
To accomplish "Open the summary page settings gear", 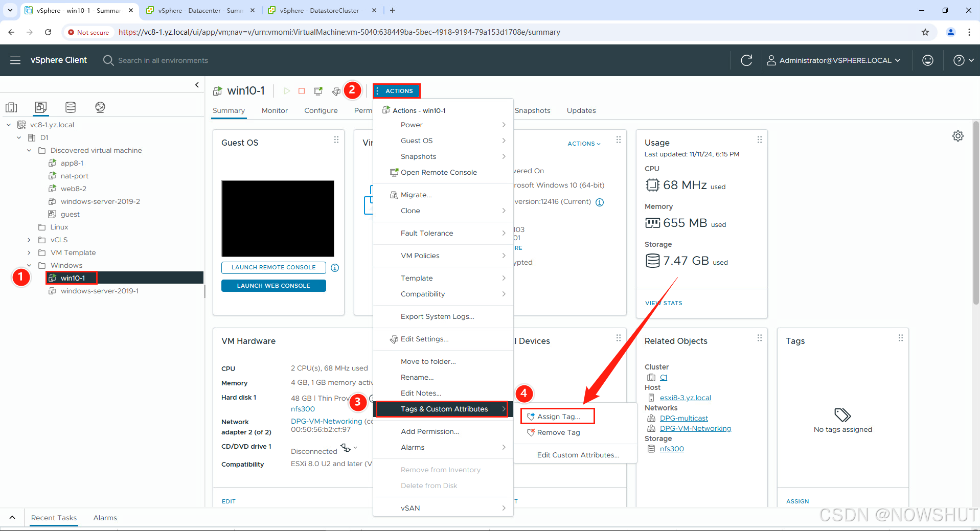I will coord(958,136).
